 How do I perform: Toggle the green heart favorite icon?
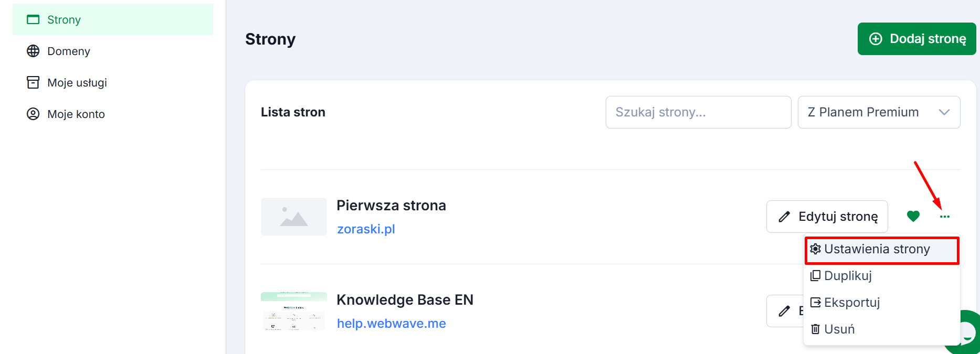[x=913, y=216]
